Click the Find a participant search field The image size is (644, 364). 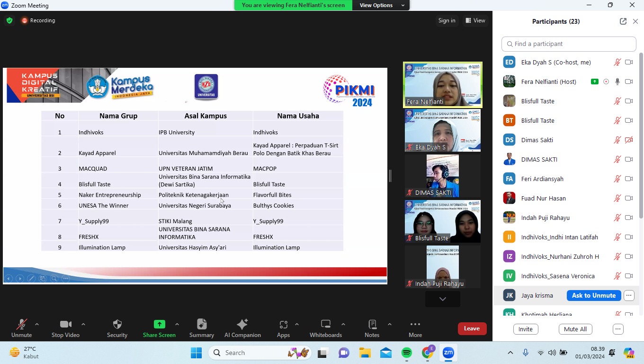[x=568, y=44]
